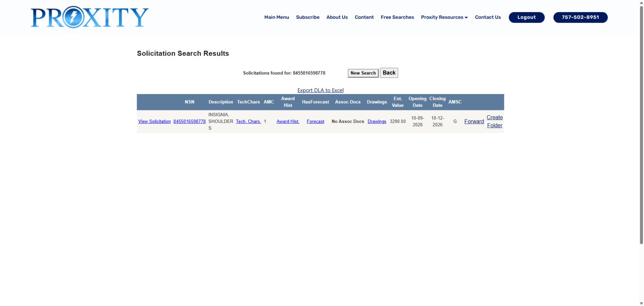644x306 pixels.
Task: Open the Main Menu nav item
Action: [x=277, y=17]
